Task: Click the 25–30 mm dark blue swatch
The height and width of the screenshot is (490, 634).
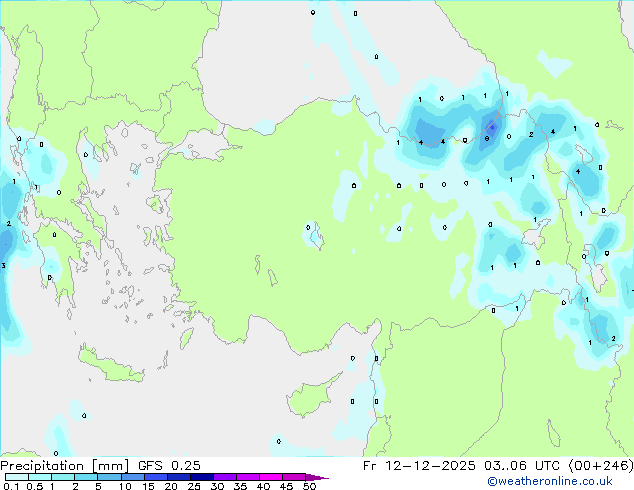Action: [202, 477]
